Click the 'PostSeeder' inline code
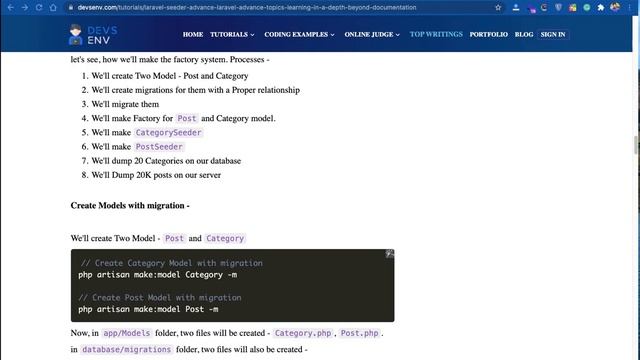640x360 pixels. [159, 147]
